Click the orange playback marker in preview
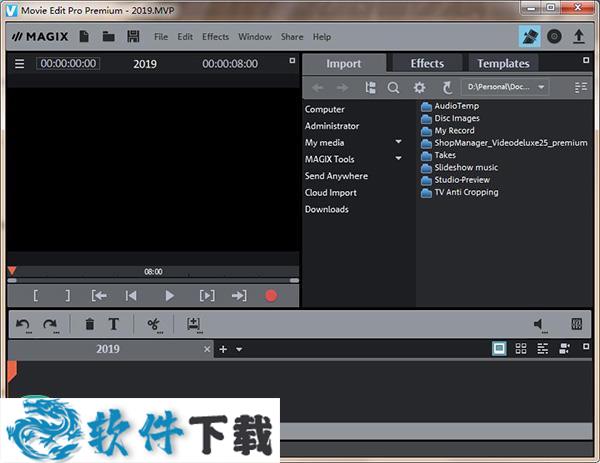This screenshot has height=463, width=600. [12, 271]
